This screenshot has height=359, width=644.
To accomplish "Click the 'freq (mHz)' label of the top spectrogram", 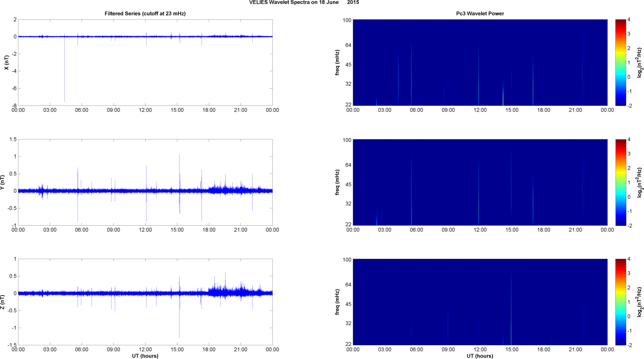I will coord(338,62).
